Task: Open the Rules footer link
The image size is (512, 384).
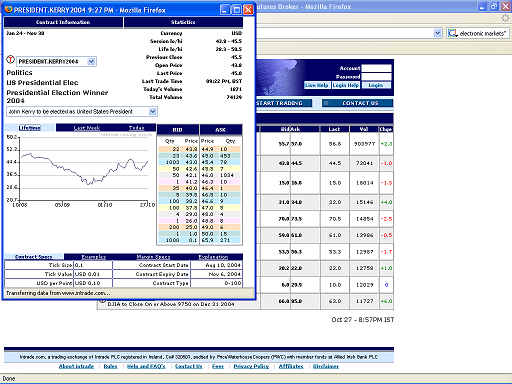Action: (x=110, y=366)
